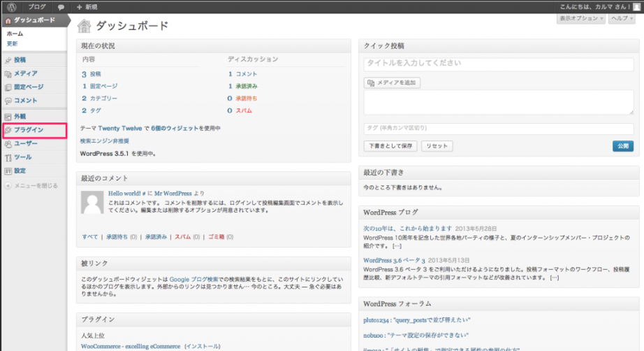This screenshot has height=351, width=644.
Task: Click the large Dashboard house icon by title
Action: click(85, 26)
